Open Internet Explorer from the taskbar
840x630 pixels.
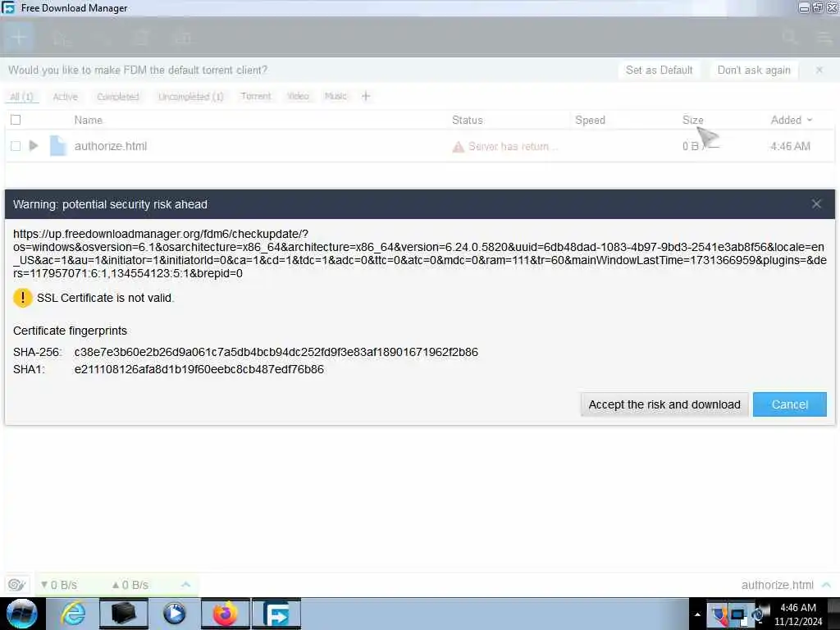coord(73,614)
